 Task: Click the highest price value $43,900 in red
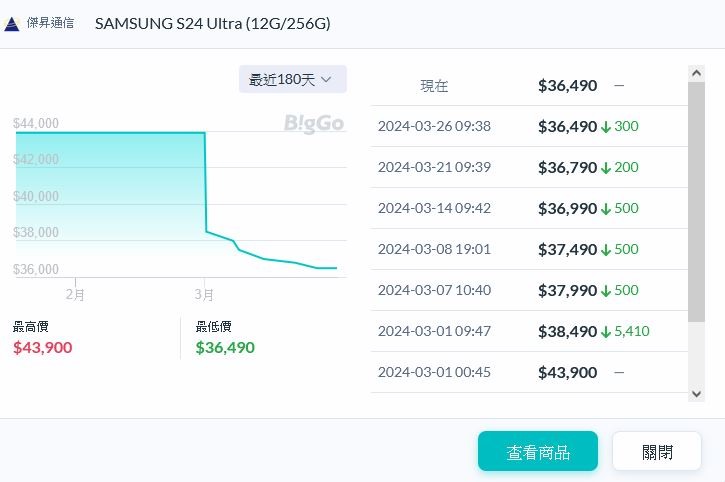click(x=43, y=348)
